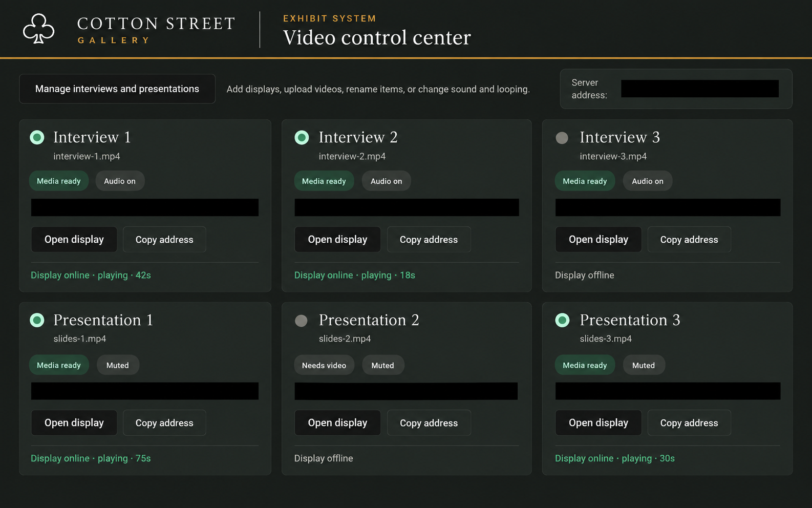Click status 'Display online · playing · 30s'

[615, 458]
